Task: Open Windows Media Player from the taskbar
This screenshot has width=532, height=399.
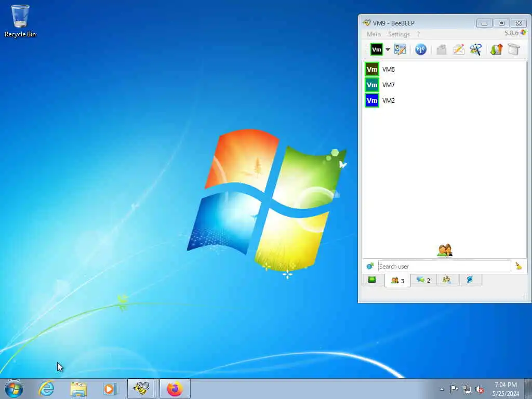Action: tap(110, 389)
